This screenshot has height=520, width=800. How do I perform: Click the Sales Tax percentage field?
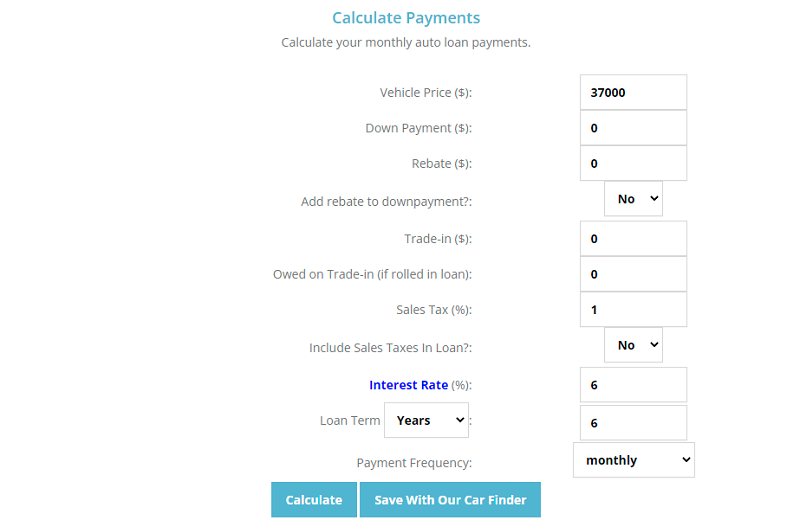click(x=633, y=310)
